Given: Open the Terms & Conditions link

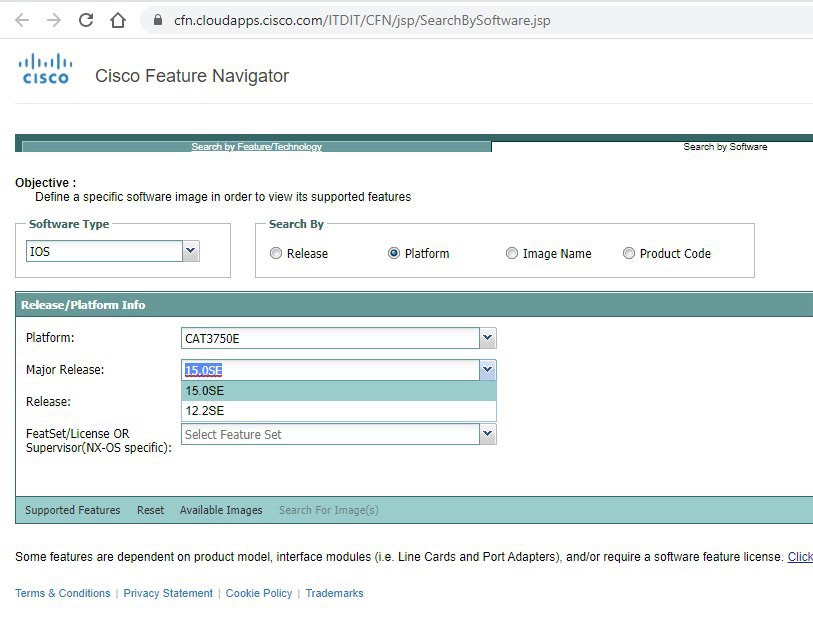Looking at the screenshot, I should click(63, 593).
